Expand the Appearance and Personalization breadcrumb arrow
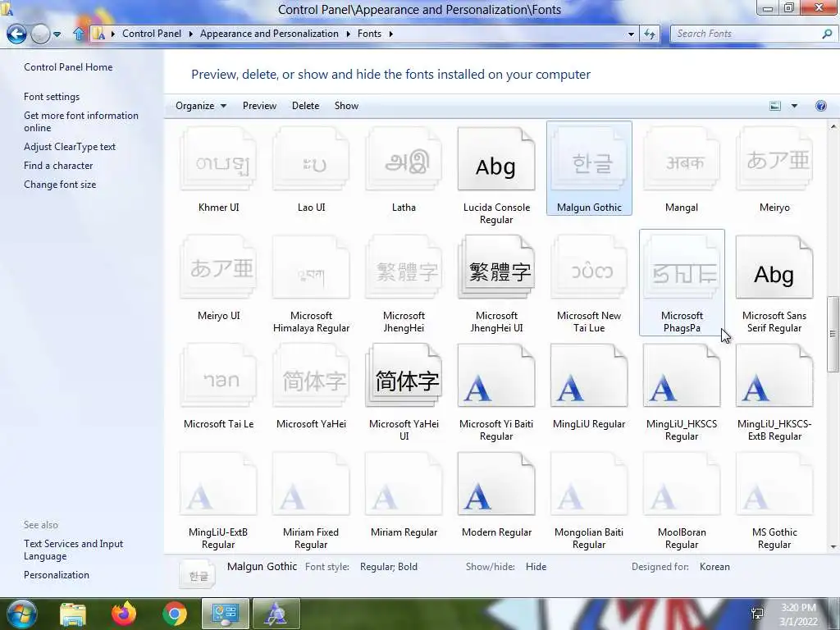 point(348,34)
